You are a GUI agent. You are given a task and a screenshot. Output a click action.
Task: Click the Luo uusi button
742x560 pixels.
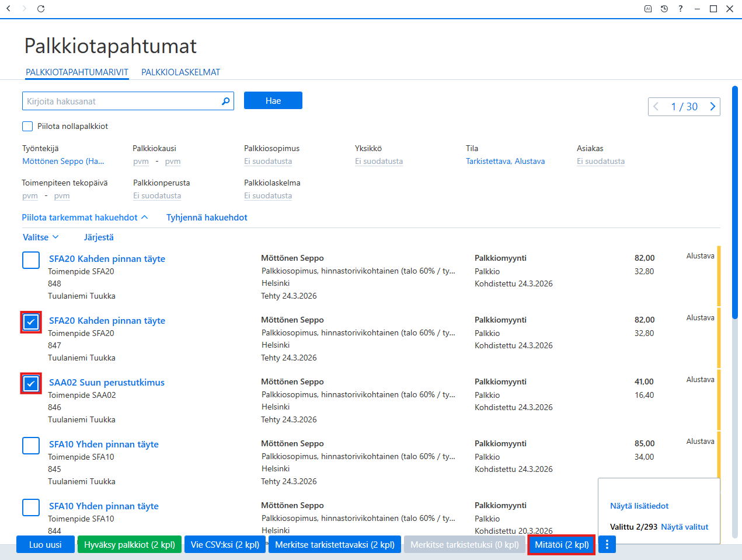[46, 544]
